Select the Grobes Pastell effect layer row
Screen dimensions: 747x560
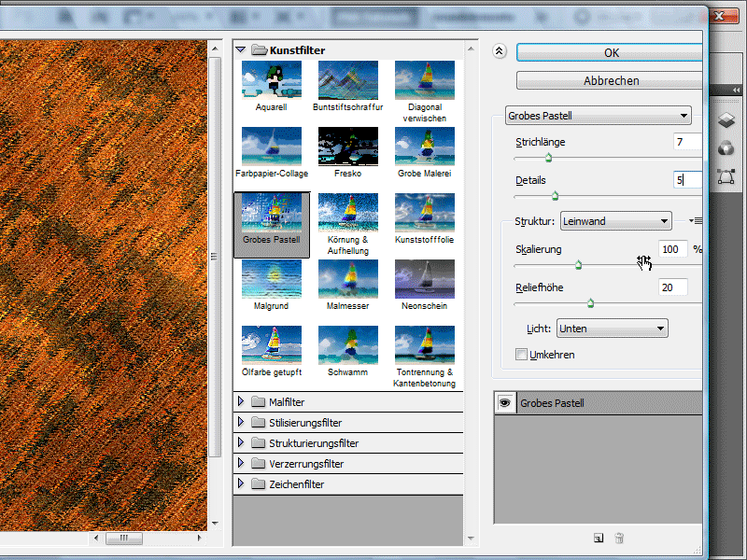(598, 403)
